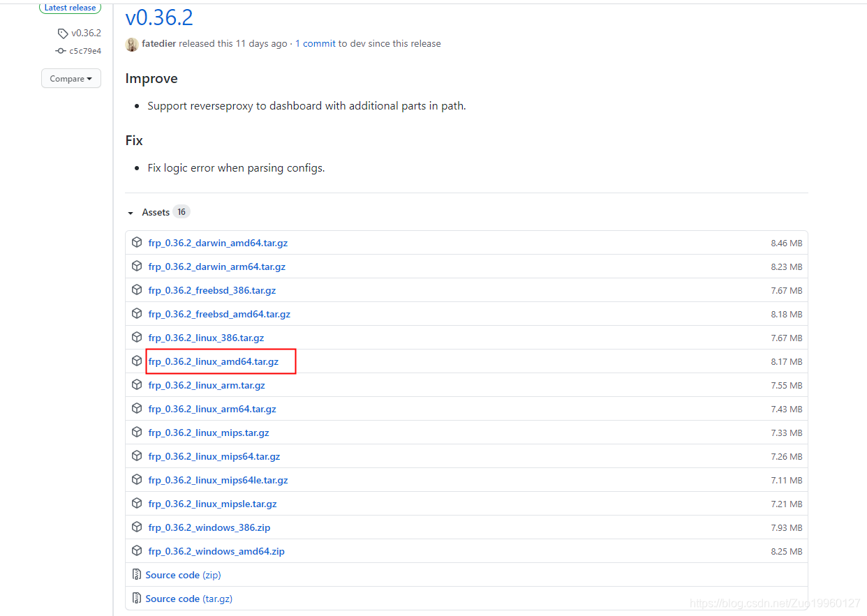Screen dimensions: 867x616
Task: Click package icon beside frp_0.36.2_linux_mipsle.tar.gz
Action: pyautogui.click(x=137, y=504)
